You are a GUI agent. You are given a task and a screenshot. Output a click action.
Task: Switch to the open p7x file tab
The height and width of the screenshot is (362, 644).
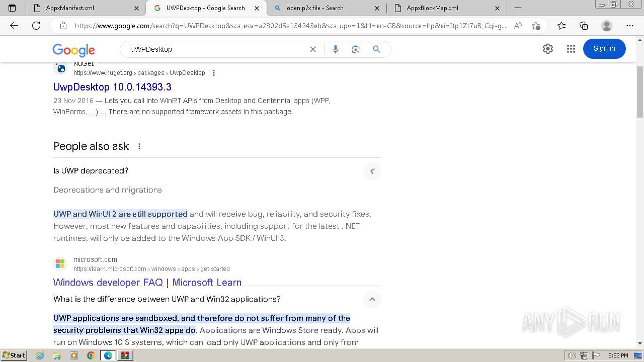326,8
